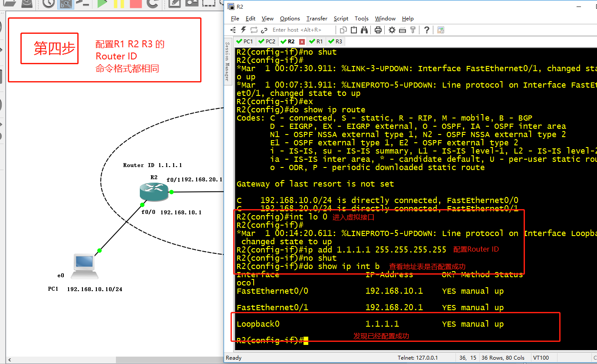Toggle the keyboard map icon on the toolbar
This screenshot has width=597, height=364.
click(x=402, y=30)
